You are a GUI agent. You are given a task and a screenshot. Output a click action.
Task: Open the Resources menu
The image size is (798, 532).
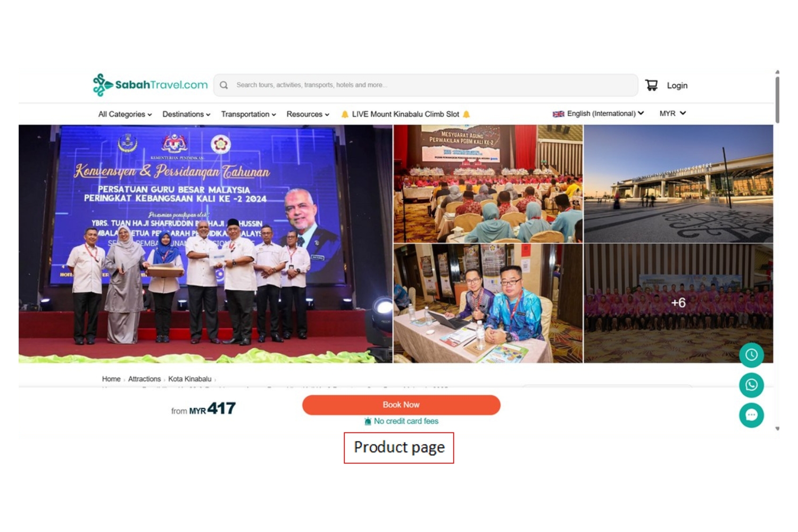[308, 114]
